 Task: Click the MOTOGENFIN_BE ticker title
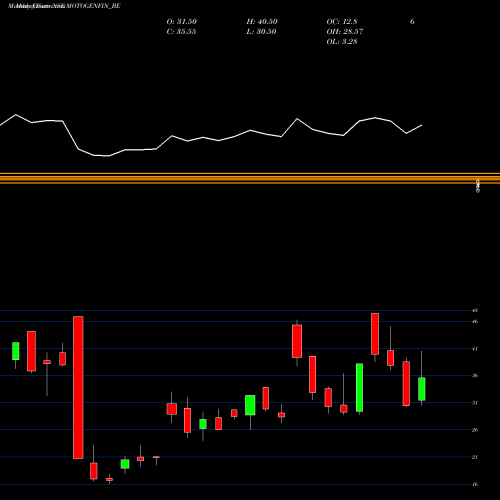point(93,6)
